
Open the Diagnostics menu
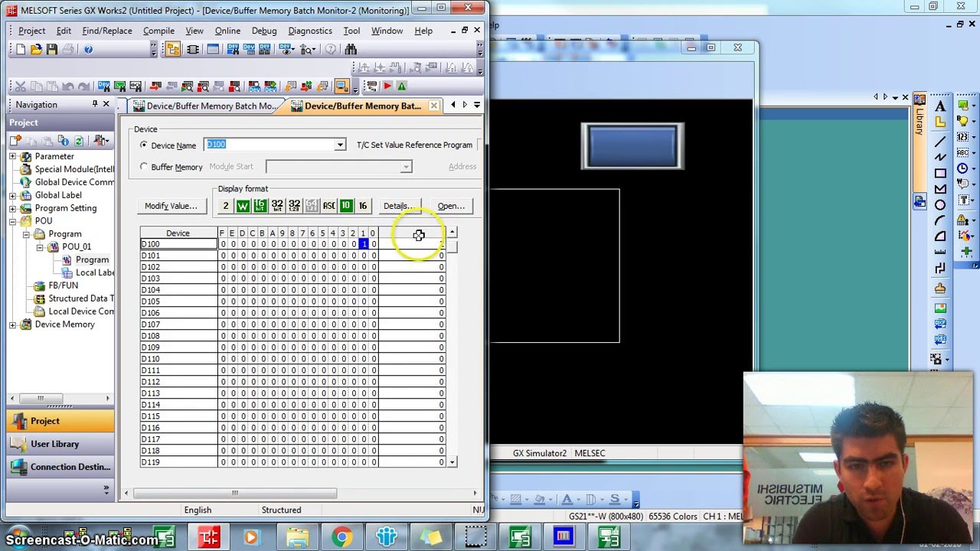(310, 31)
